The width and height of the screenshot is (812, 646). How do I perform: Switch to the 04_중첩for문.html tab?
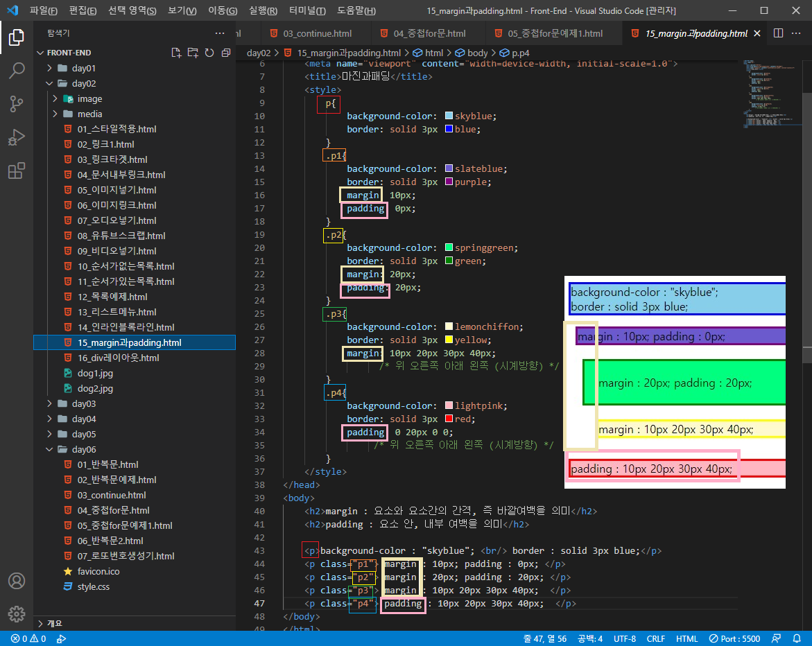coord(429,33)
